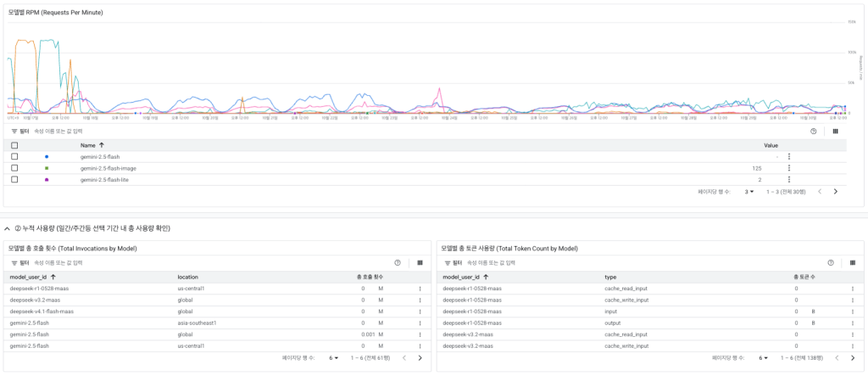Sort Total Invocations by location column header
Screen dimensions: 868x376
[x=187, y=277]
